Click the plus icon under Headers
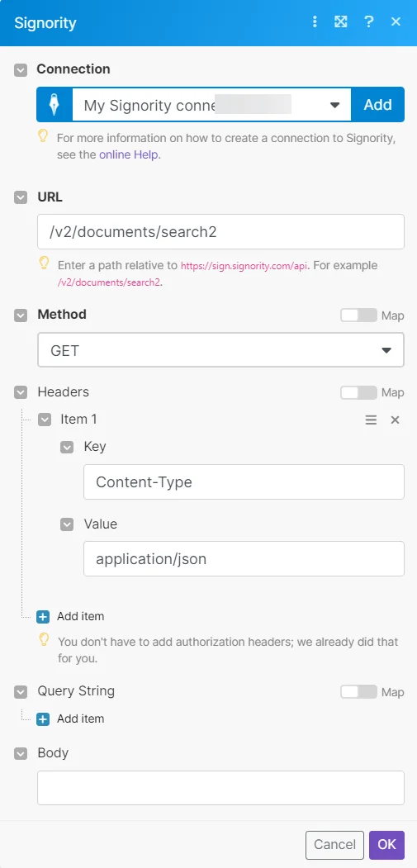The width and height of the screenshot is (417, 868). tap(43, 616)
